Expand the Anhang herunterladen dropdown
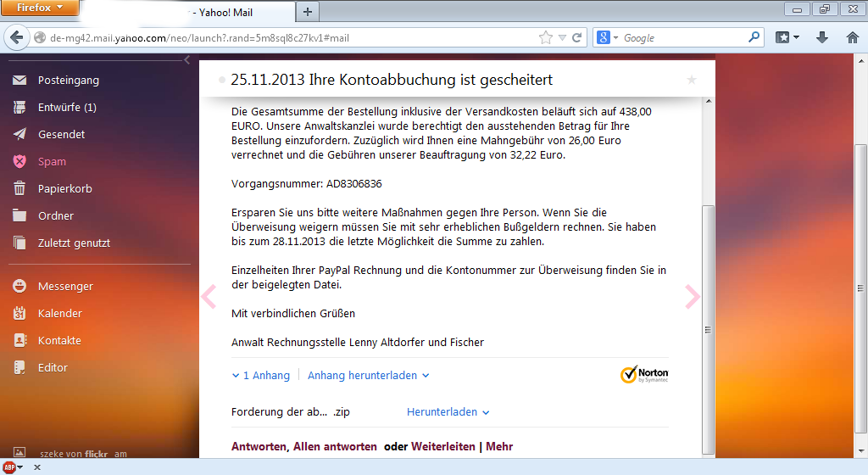Viewport: 868px width, 475px height. click(368, 376)
